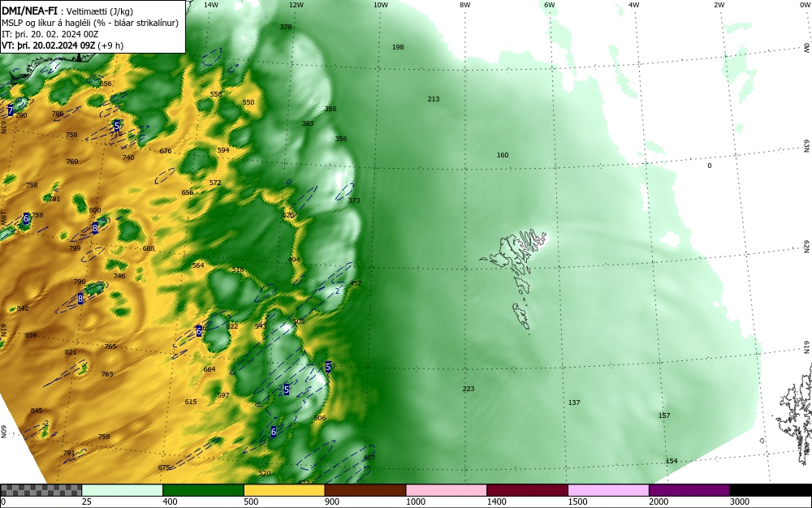
Task: Select the "10W" longitude label
Action: [381, 5]
